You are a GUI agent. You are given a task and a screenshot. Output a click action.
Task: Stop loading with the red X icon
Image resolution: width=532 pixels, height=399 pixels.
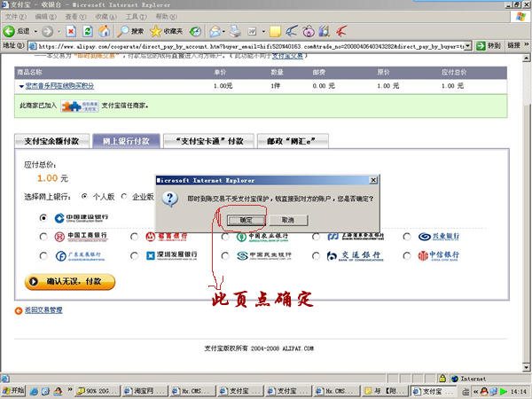tap(71, 32)
